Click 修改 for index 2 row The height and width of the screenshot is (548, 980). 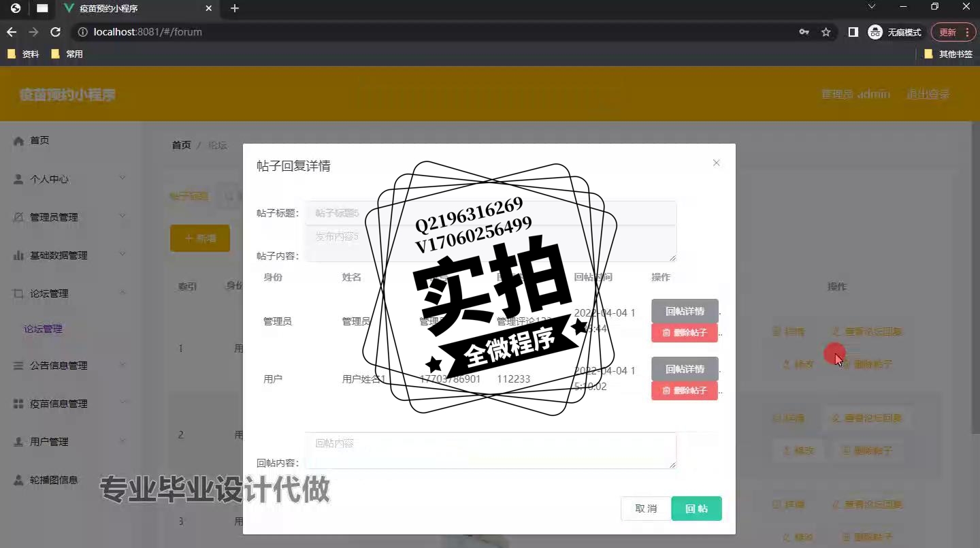point(798,451)
